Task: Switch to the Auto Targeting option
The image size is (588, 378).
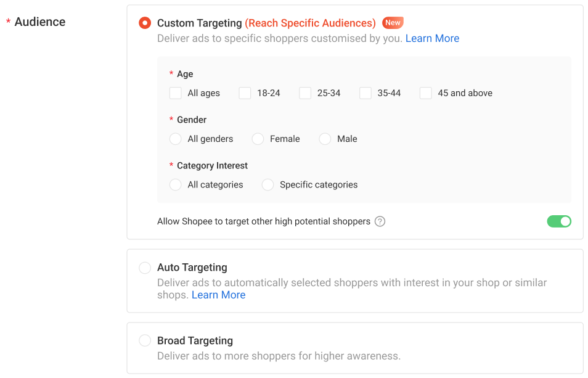Action: [145, 268]
